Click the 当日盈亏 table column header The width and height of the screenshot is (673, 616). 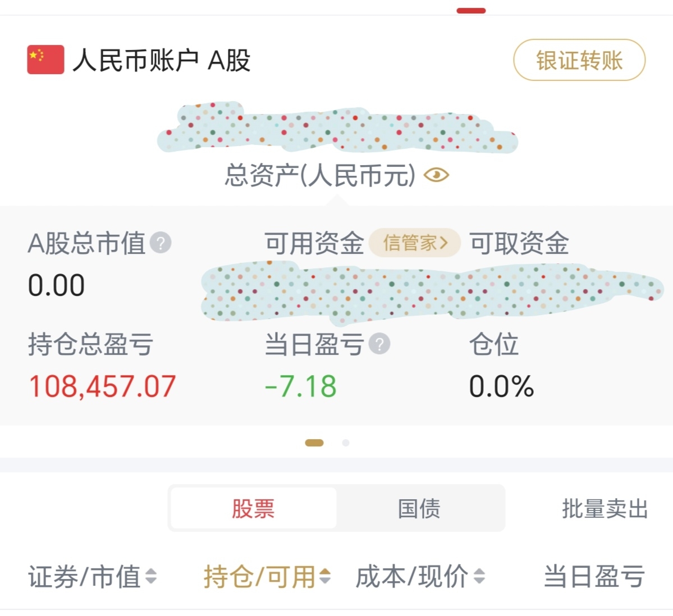click(x=594, y=576)
